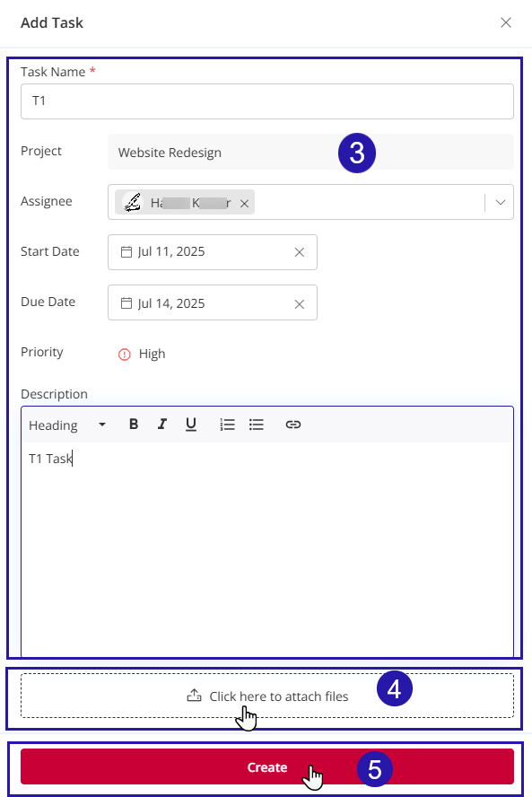Close the Add Task dialog

tap(506, 22)
